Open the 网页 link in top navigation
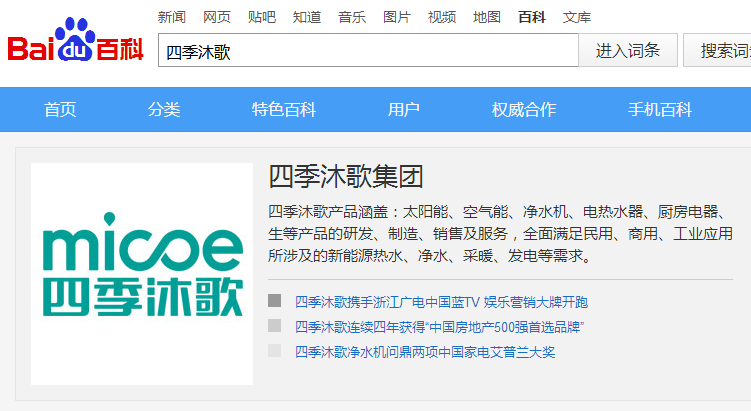 pos(217,17)
